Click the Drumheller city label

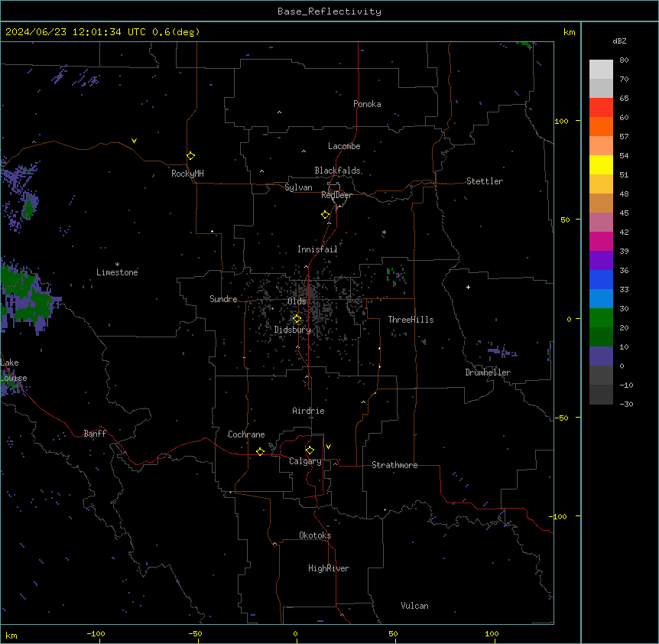pos(488,372)
